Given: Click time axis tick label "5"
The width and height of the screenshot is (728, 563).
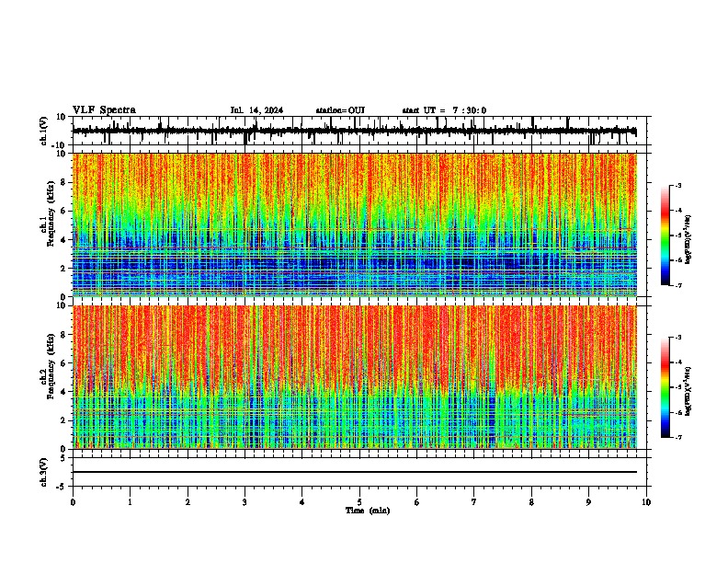Looking at the screenshot, I should 359,502.
